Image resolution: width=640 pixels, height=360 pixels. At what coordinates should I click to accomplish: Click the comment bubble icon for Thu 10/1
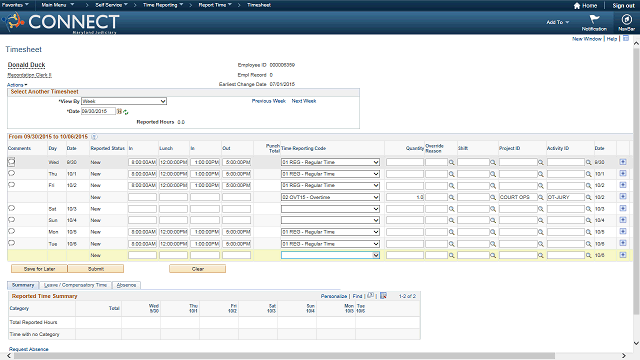[x=11, y=173]
